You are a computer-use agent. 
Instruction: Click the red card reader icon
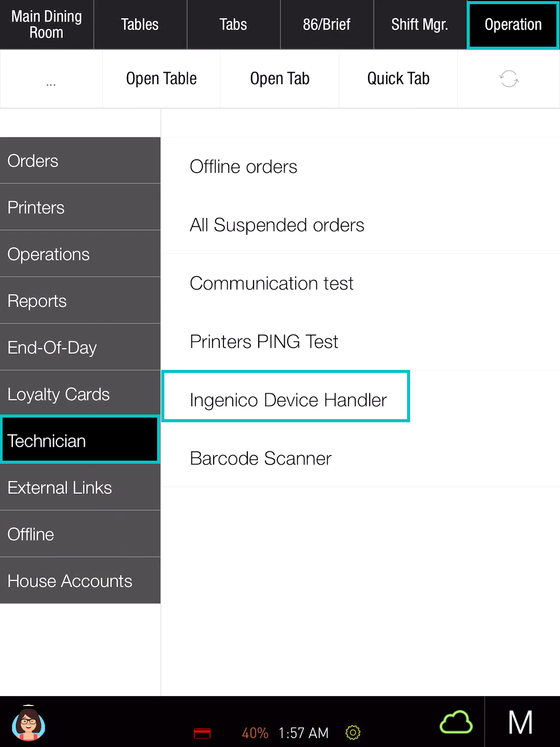[x=202, y=733]
